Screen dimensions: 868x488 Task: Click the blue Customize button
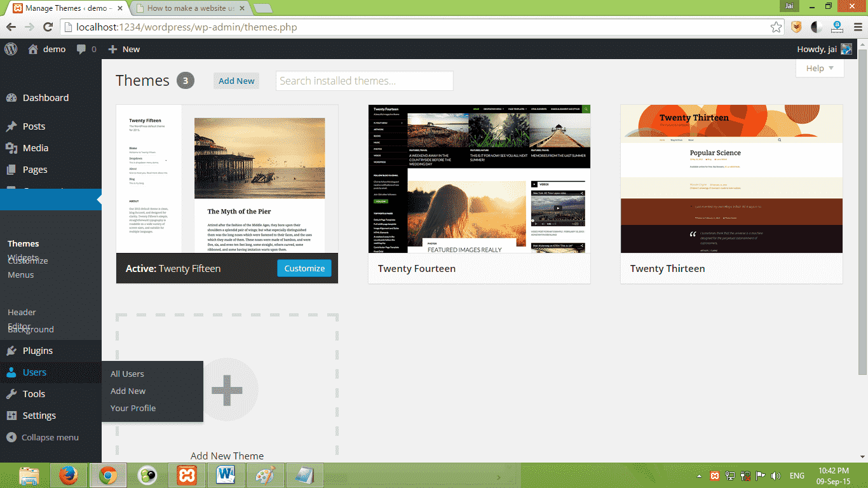pos(304,268)
